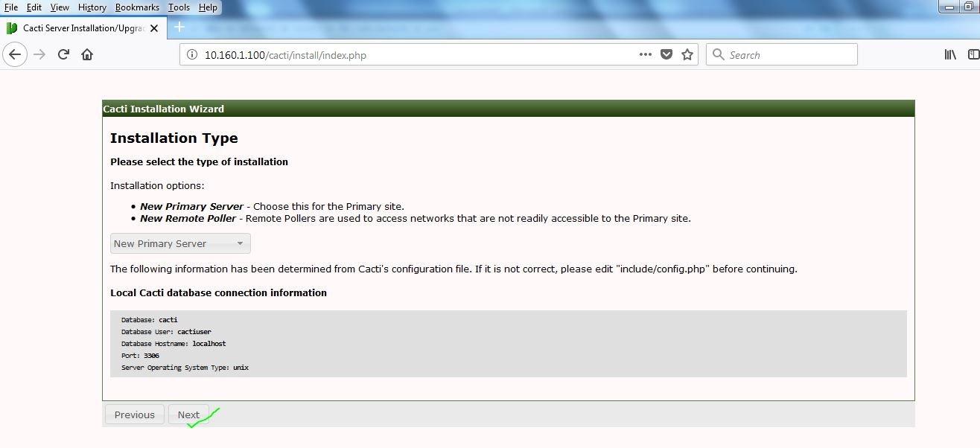Reload the Cacti installation page

[63, 54]
